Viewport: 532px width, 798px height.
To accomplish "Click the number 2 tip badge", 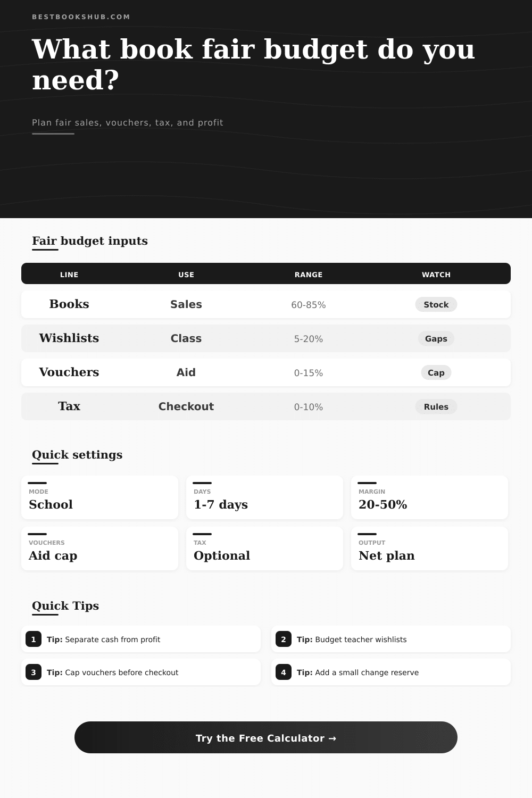I will [x=284, y=639].
